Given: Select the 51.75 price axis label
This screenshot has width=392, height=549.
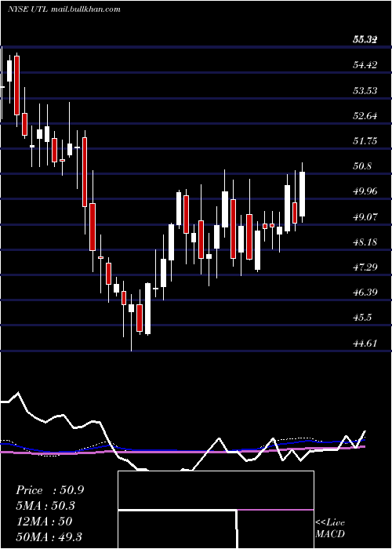Looking at the screenshot, I should 365,140.
